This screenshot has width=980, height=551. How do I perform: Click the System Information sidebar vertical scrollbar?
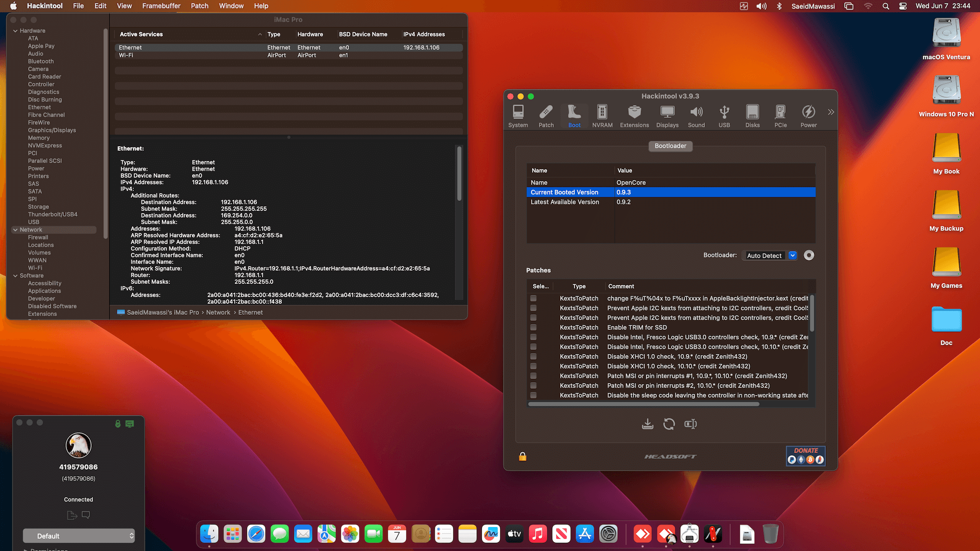tap(106, 134)
